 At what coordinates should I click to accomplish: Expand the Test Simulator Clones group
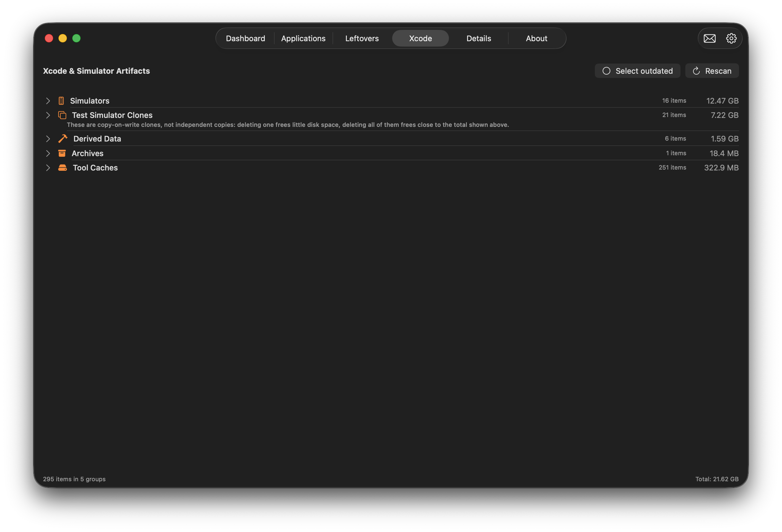48,115
